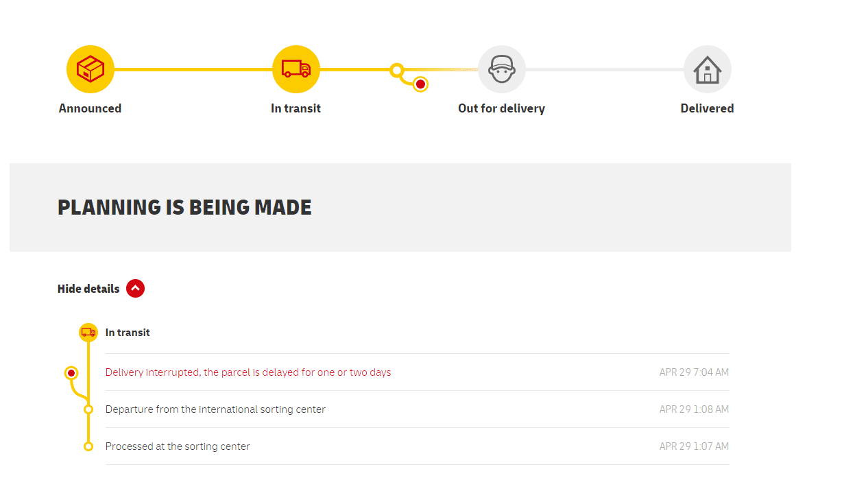Click the red dot beside Delivery interrupted

[x=71, y=373]
